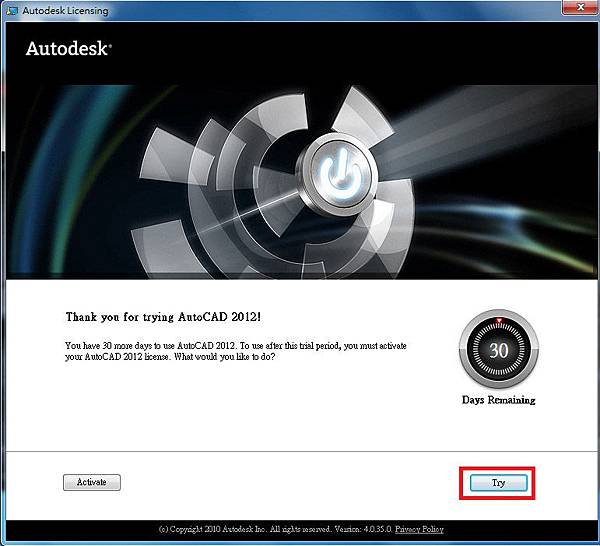
Task: Click 'Thank you for trying AutoCAD 2012!' heading
Action: [x=163, y=317]
